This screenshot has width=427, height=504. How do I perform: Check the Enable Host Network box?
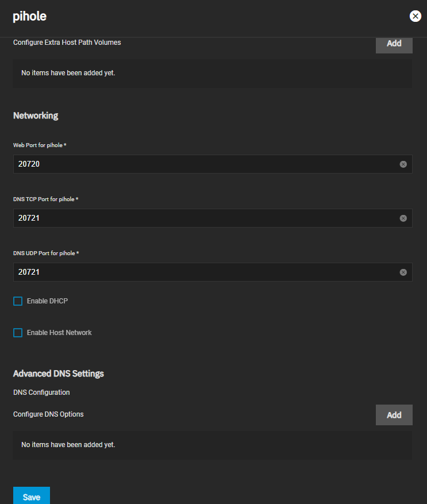click(x=18, y=333)
